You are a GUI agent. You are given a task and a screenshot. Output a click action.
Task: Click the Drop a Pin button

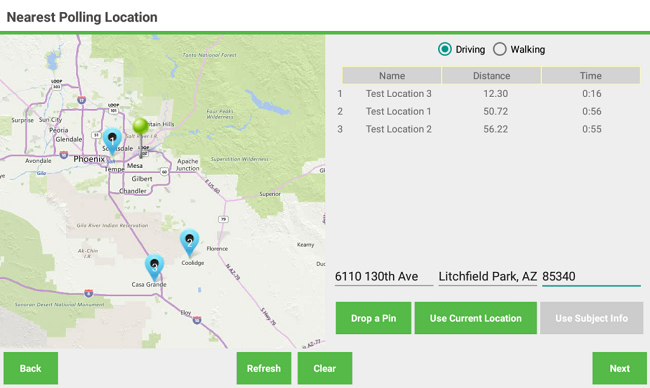[x=374, y=318]
